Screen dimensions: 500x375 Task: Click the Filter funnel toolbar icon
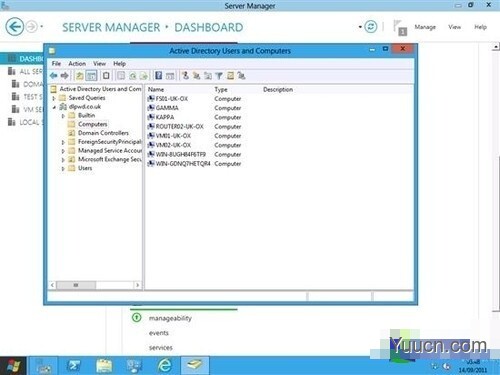point(219,76)
